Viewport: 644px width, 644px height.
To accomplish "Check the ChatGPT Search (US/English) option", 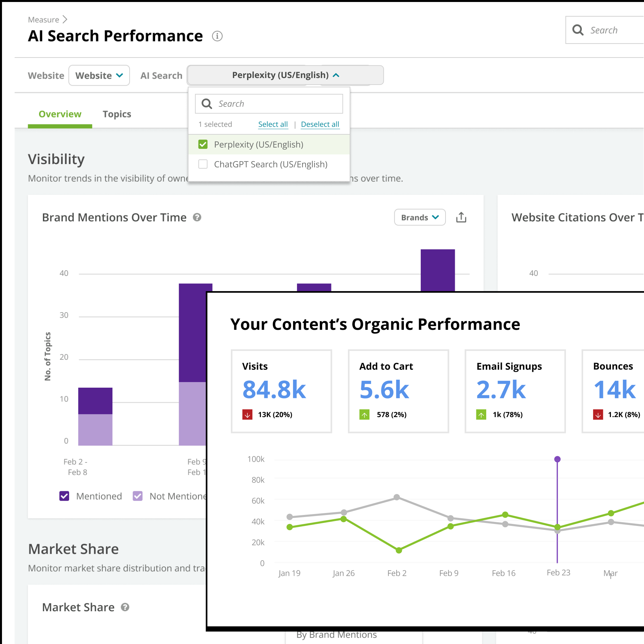I will coord(203,164).
